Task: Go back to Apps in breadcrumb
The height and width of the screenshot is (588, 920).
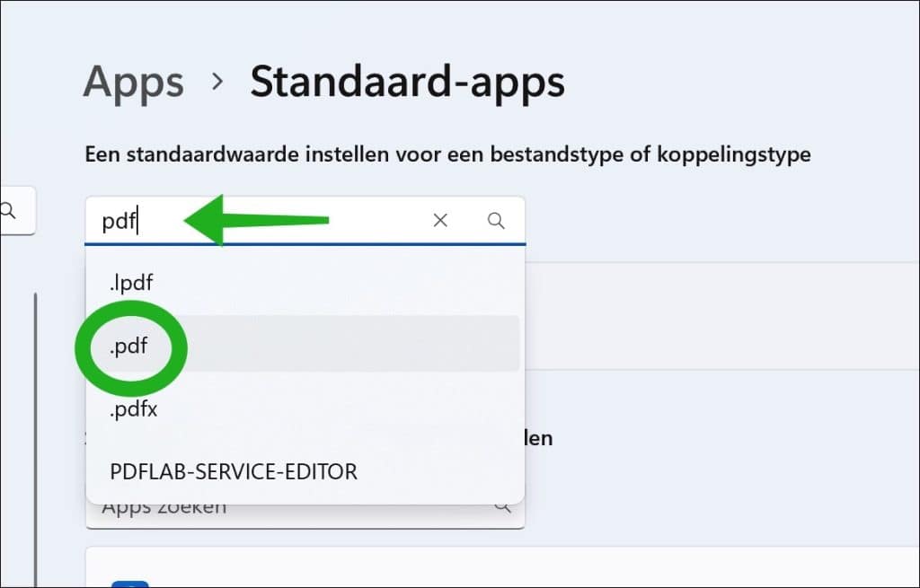Action: click(x=134, y=82)
